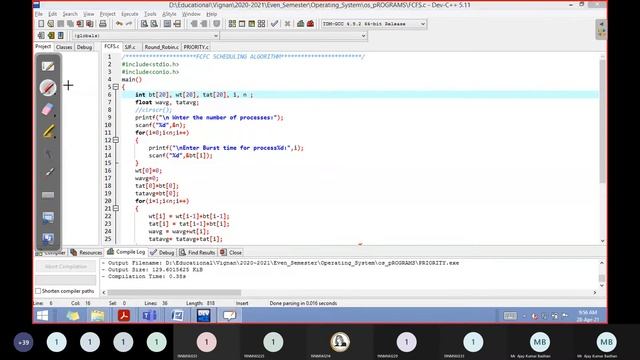
Task: Click the Compile toolbar icon
Action: click(x=232, y=24)
